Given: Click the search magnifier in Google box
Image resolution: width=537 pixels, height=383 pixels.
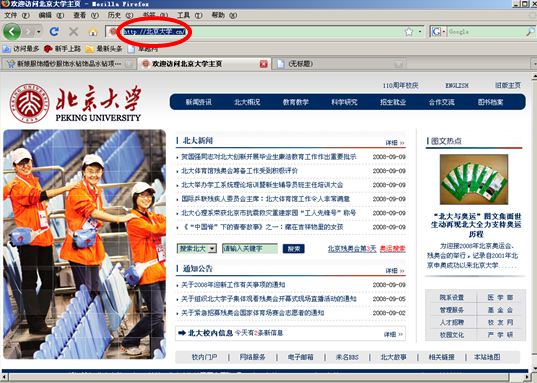Looking at the screenshot, I should click(x=530, y=32).
